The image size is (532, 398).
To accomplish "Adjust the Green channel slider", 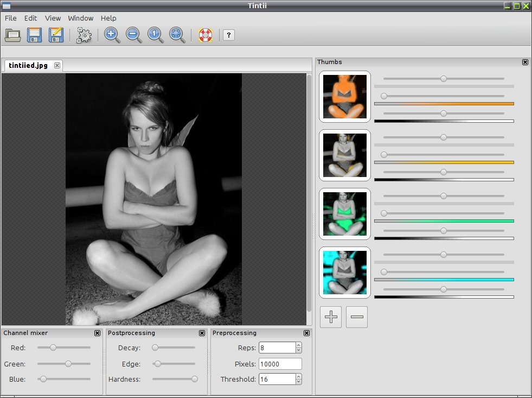I will point(64,364).
